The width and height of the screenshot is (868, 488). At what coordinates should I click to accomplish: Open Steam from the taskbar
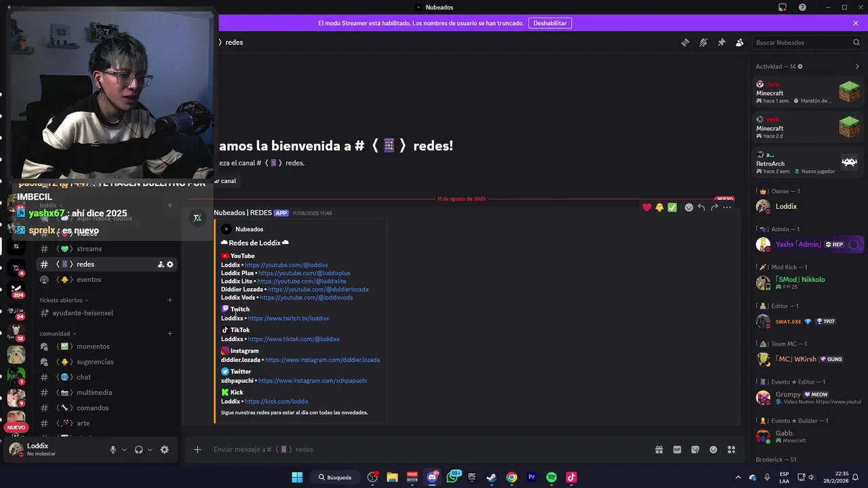point(492,477)
